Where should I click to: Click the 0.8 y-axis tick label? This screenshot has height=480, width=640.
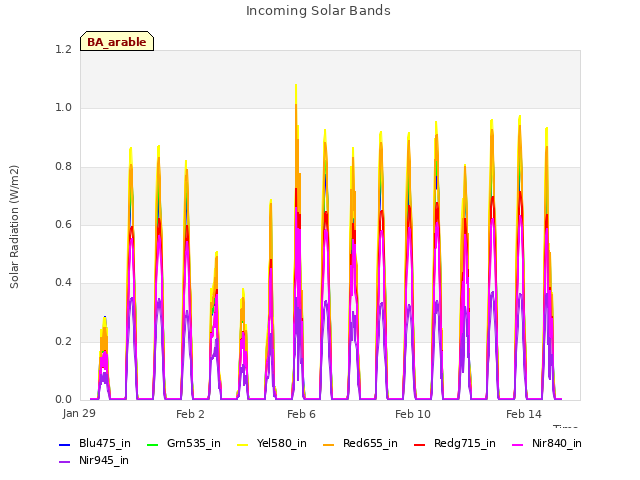(x=63, y=167)
